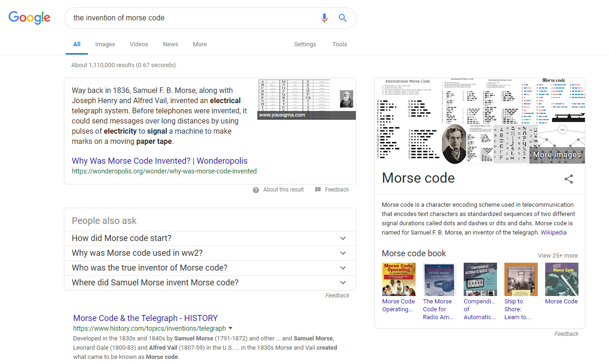Expand 'Who was the true inventor' question
Image resolution: width=609 pixels, height=364 pixels.
coord(343,268)
